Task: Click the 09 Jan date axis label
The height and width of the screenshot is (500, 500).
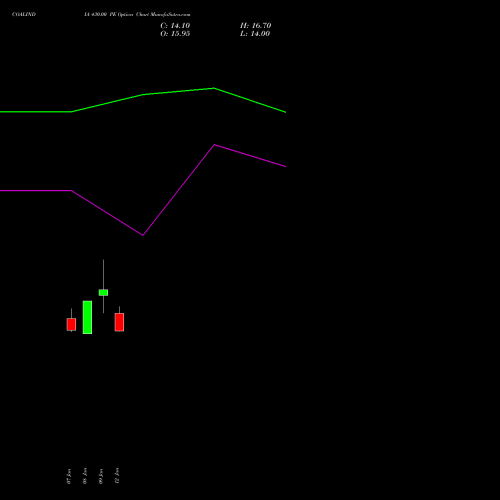Action: (x=101, y=476)
